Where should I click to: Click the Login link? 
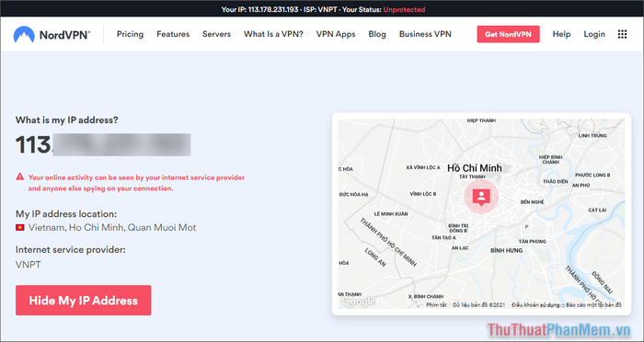click(x=594, y=34)
